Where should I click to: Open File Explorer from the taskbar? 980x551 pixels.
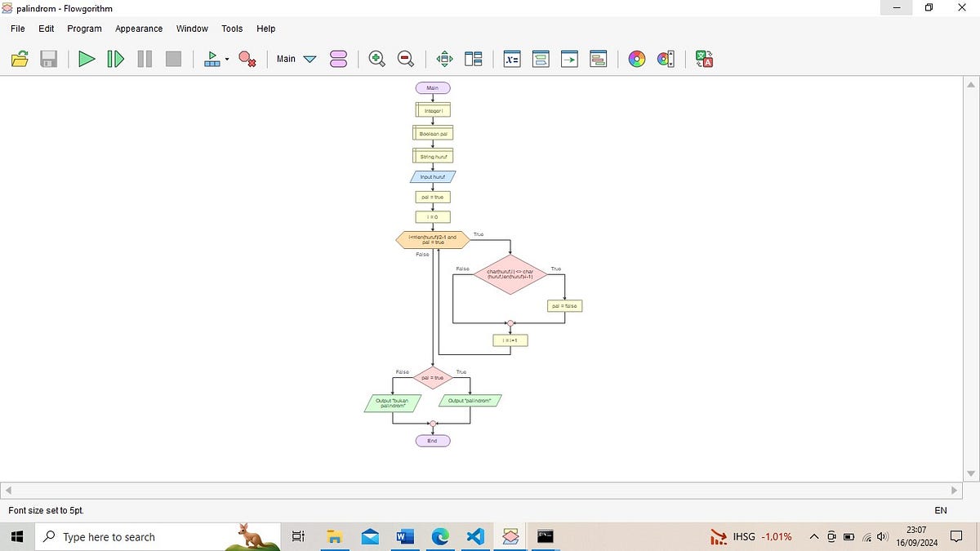tap(334, 536)
